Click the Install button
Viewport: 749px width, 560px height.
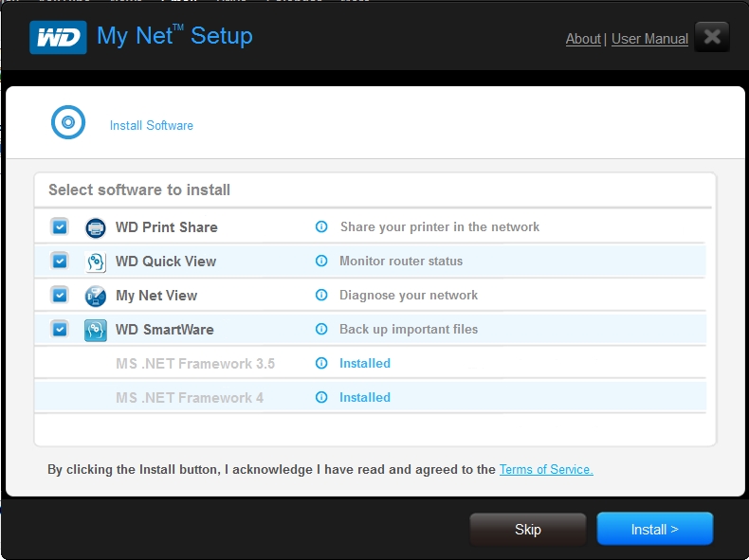(x=655, y=529)
